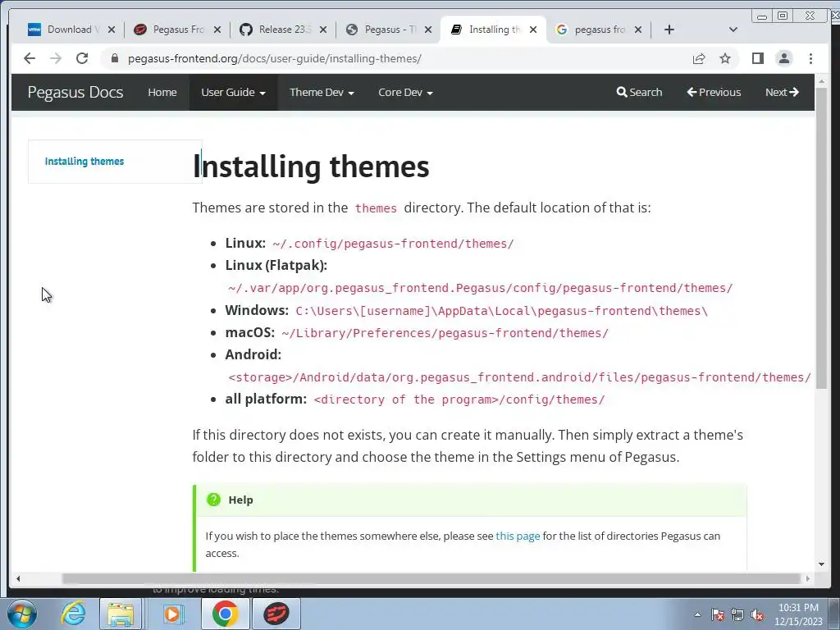Image resolution: width=840 pixels, height=630 pixels.
Task: Close the Download tab
Action: pyautogui.click(x=112, y=30)
